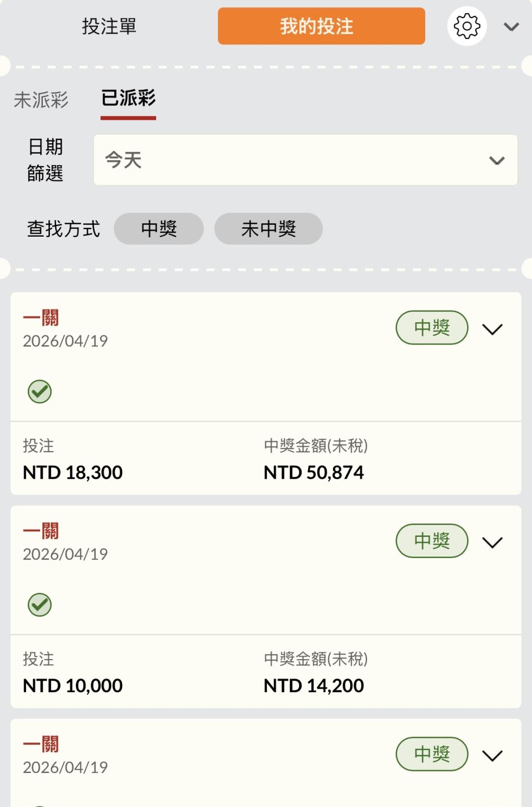Screen dimensions: 532x807
Task: Click green checkmark on NTD 10,000 bet
Action: [40, 605]
